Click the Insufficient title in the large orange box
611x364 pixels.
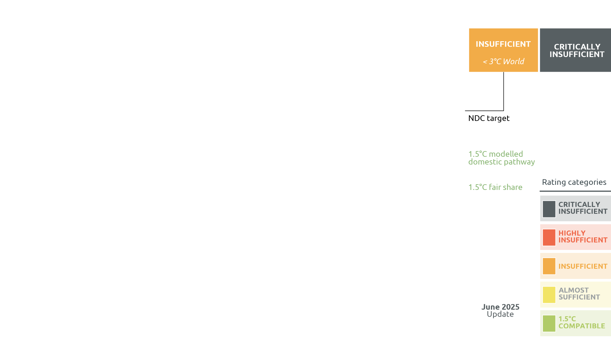tap(503, 44)
